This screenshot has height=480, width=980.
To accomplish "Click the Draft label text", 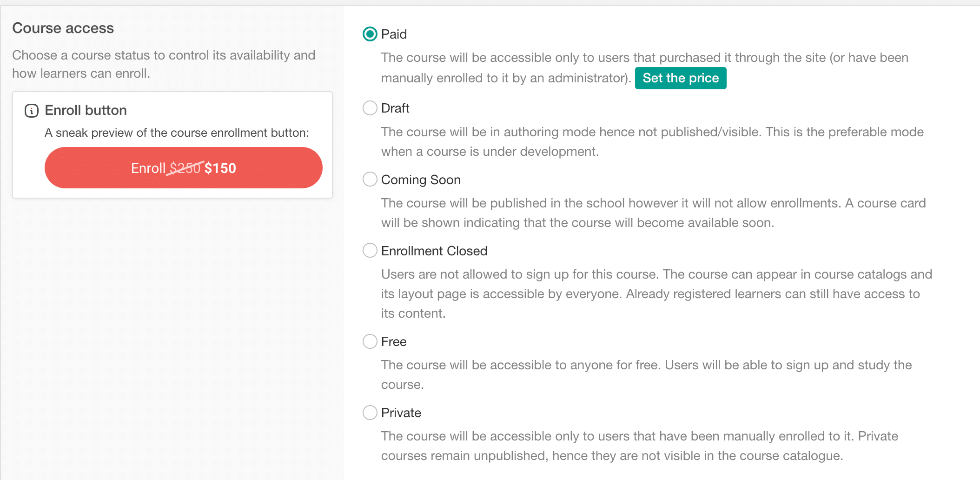I will click(x=395, y=108).
